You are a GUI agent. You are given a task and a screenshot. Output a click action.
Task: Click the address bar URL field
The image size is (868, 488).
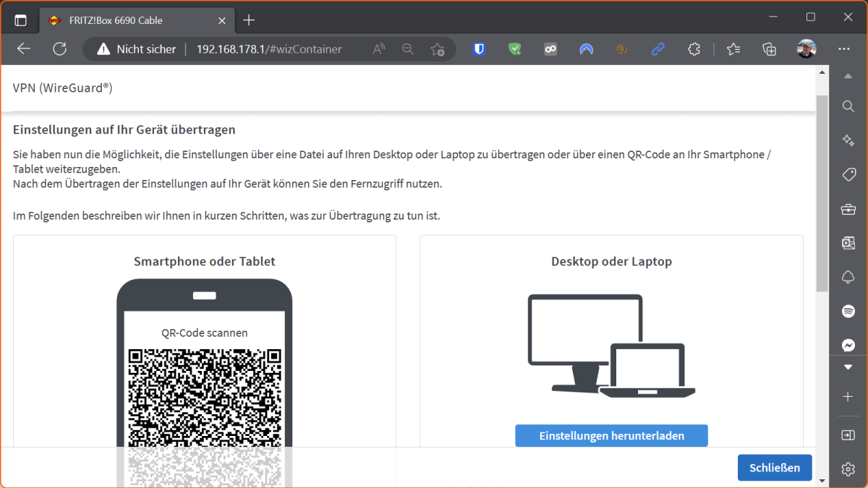click(269, 49)
